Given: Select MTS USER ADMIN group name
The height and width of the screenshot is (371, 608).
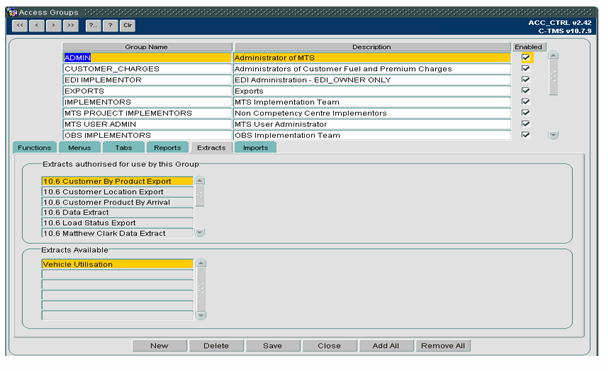Looking at the screenshot, I should click(x=147, y=124).
